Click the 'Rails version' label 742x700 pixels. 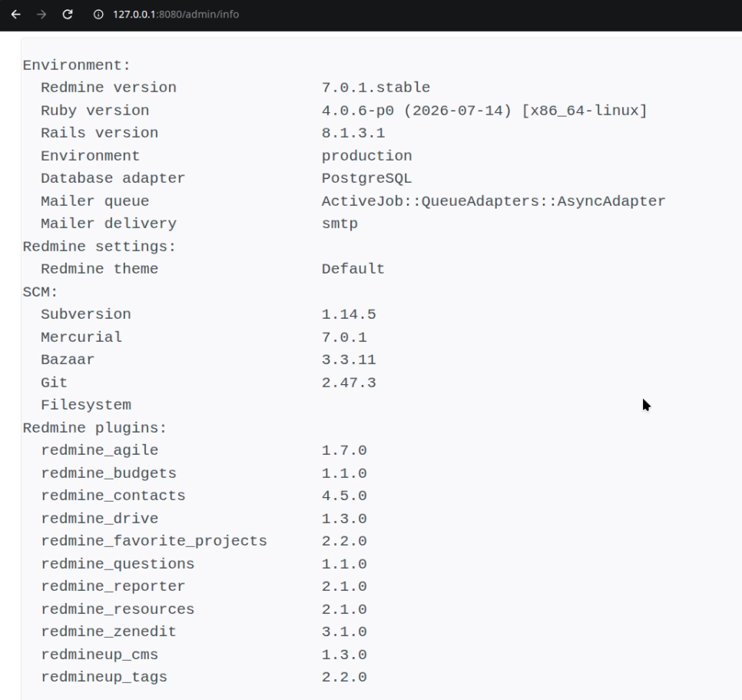pyautogui.click(x=99, y=133)
